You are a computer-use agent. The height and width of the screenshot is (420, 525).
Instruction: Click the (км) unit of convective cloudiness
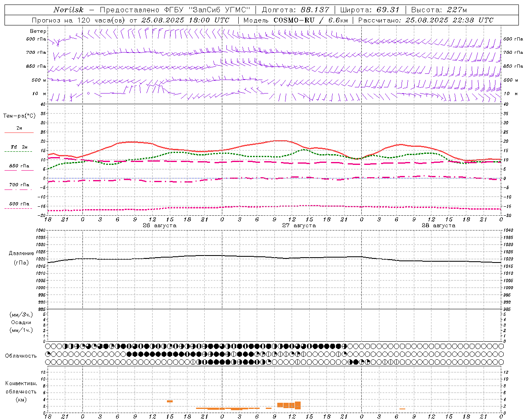[x=21, y=399]
